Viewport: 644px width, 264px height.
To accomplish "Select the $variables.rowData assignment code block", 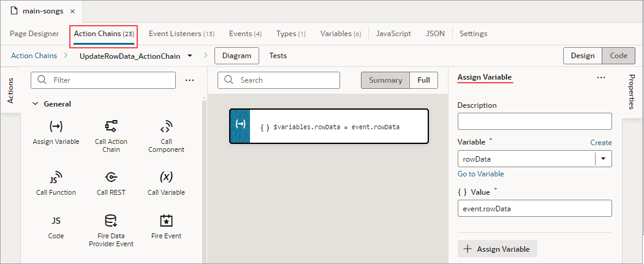I will 329,126.
